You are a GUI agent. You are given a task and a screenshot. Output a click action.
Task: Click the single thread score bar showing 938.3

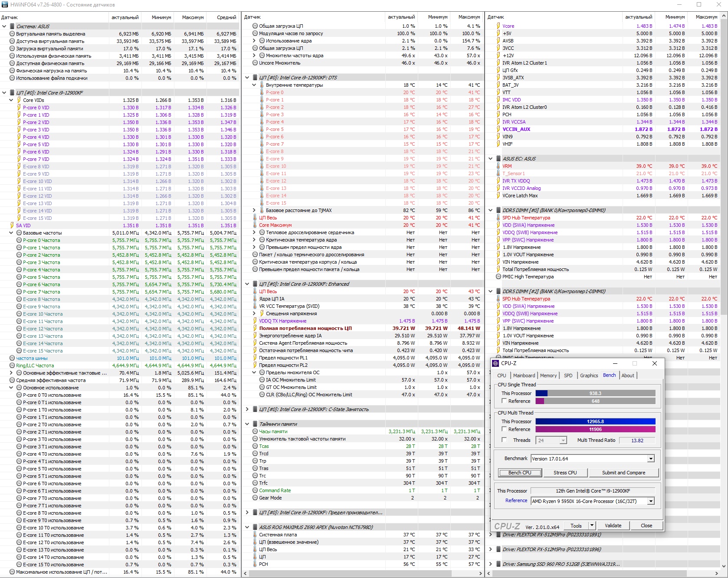click(595, 393)
